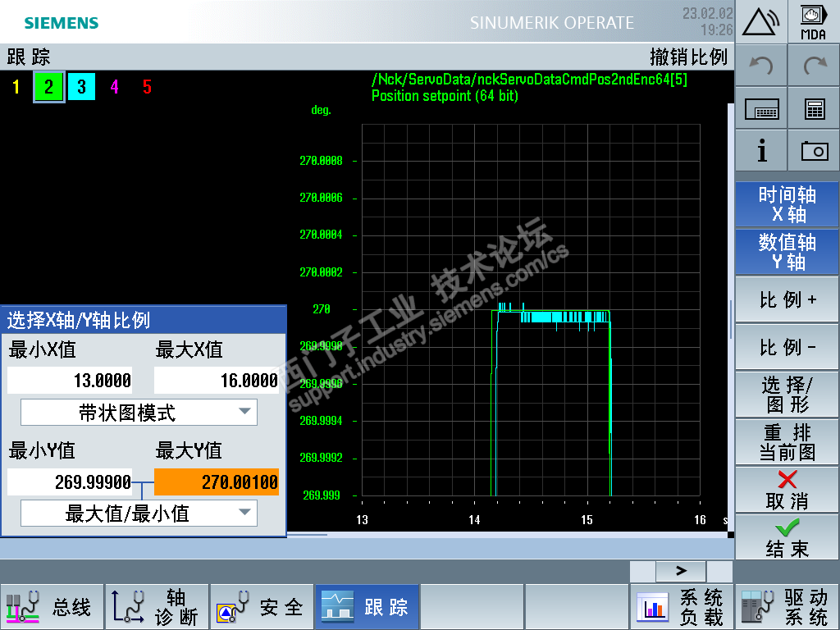The height and width of the screenshot is (630, 840).
Task: Click the 系统负载 label in bottom bar
Action: (x=701, y=607)
